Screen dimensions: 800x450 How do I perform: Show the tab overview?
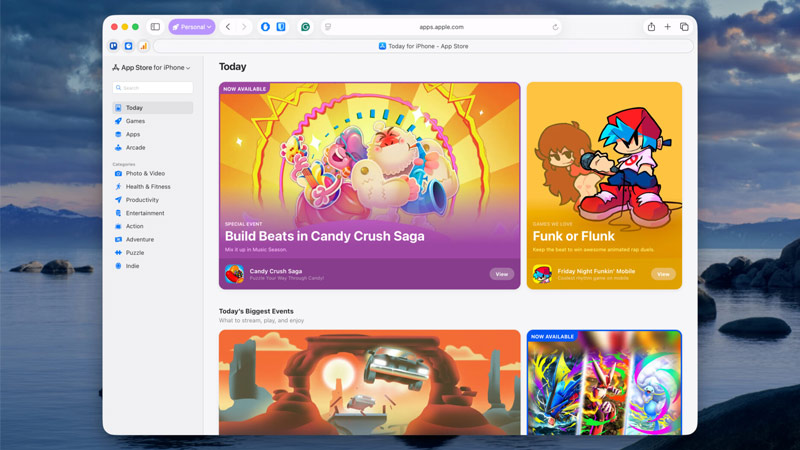[684, 27]
